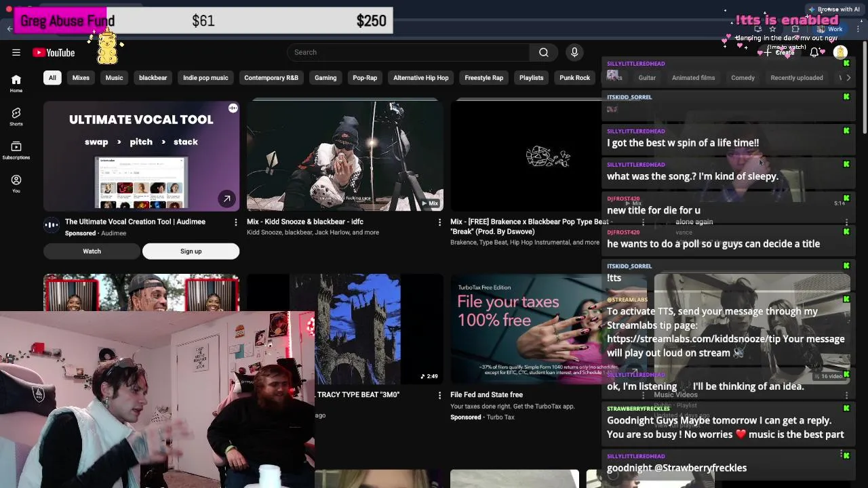Open 'The Ultimate Vocal Creation Tool | Audimee' title
Image resolution: width=868 pixels, height=488 pixels.
tap(135, 222)
